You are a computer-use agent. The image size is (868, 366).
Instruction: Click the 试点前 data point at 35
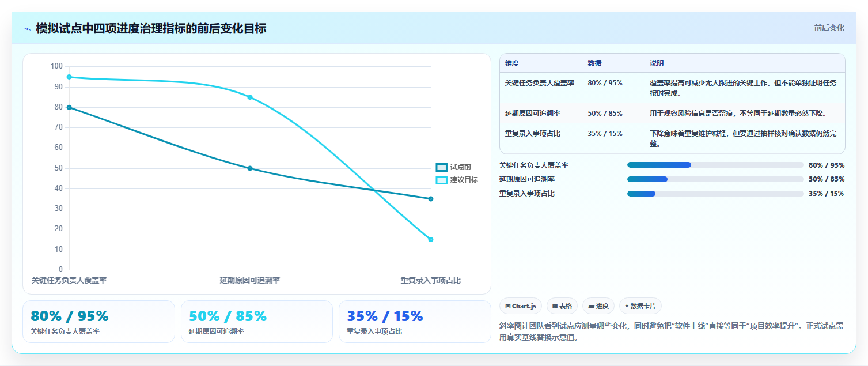431,199
